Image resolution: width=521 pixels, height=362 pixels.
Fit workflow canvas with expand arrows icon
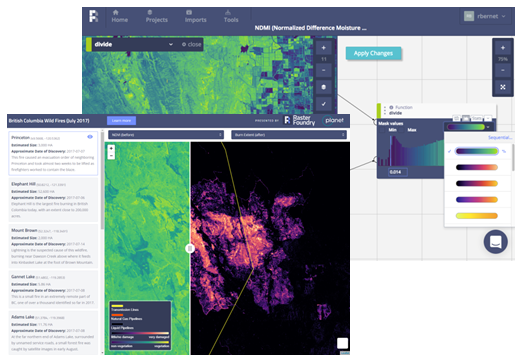[503, 87]
